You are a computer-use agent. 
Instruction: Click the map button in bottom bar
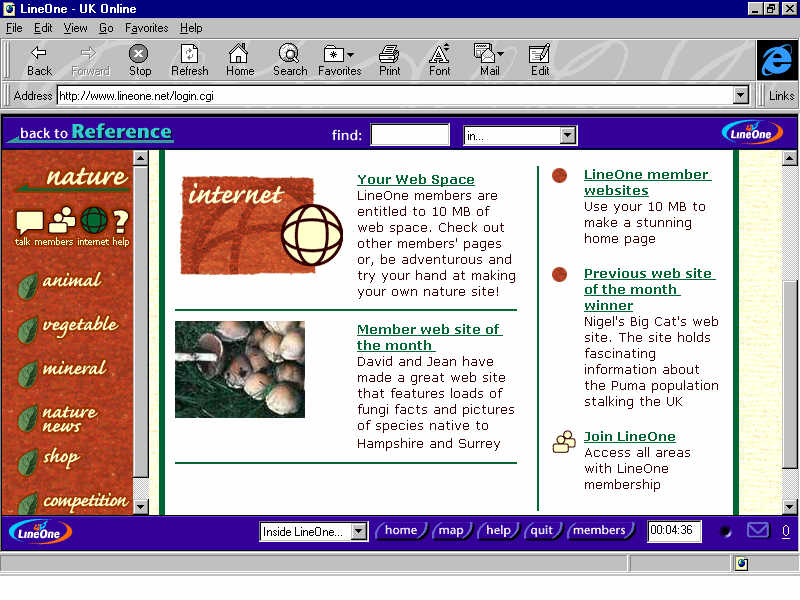click(452, 531)
